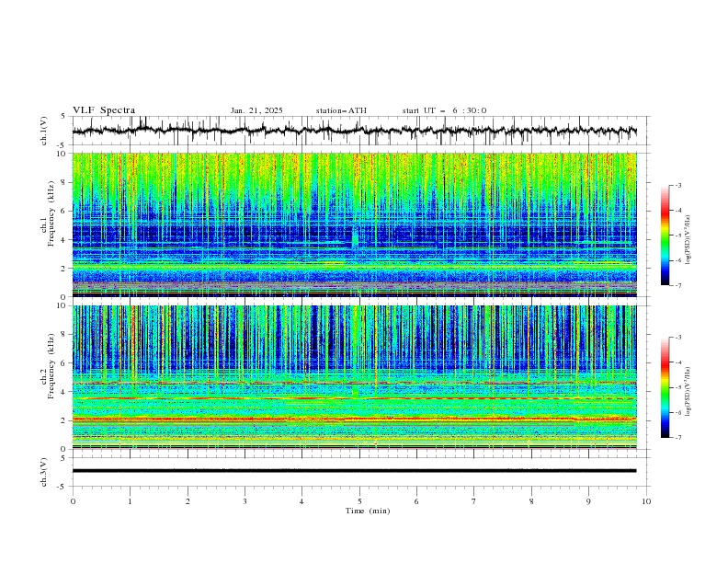Click time axis tick label "0"
This screenshot has height=563, width=728.
click(x=73, y=501)
